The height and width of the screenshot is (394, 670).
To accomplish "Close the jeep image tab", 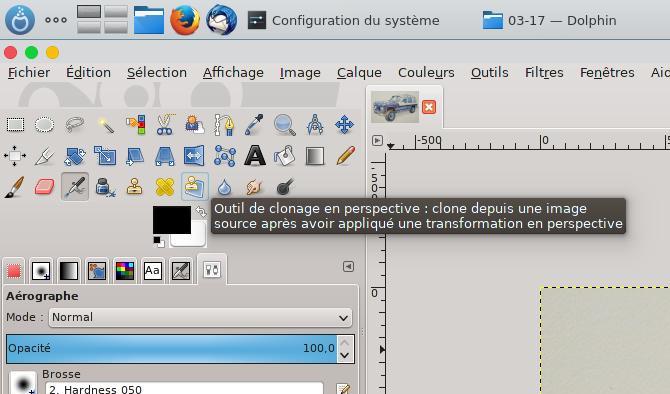I will click(x=429, y=107).
